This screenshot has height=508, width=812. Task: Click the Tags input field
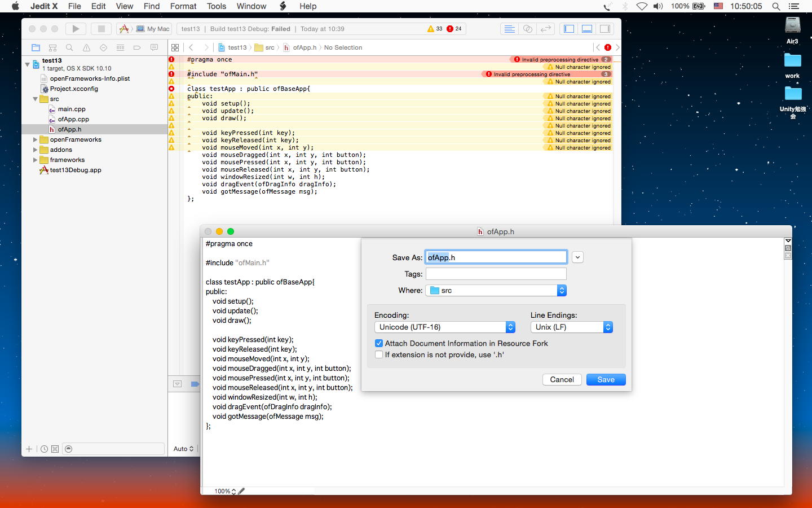point(496,274)
